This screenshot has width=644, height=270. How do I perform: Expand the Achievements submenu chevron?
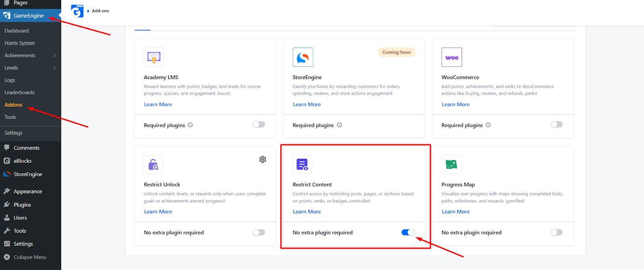[54, 56]
